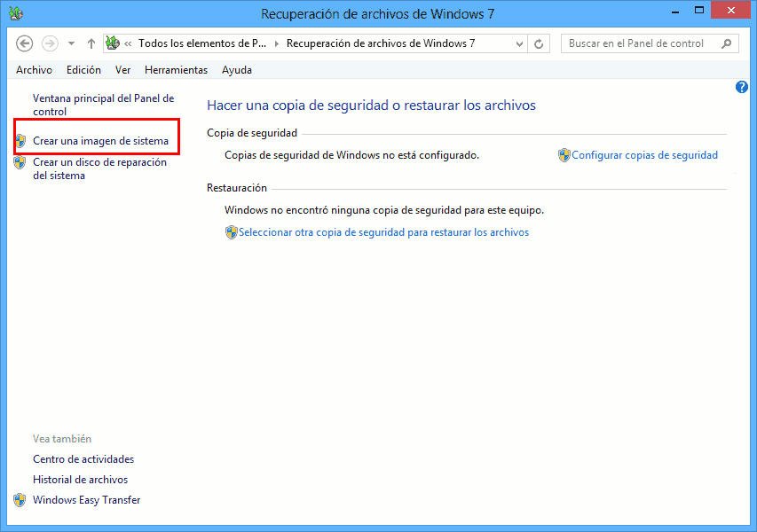The height and width of the screenshot is (532, 757).
Task: Open the Herramientas menu
Action: point(176,70)
